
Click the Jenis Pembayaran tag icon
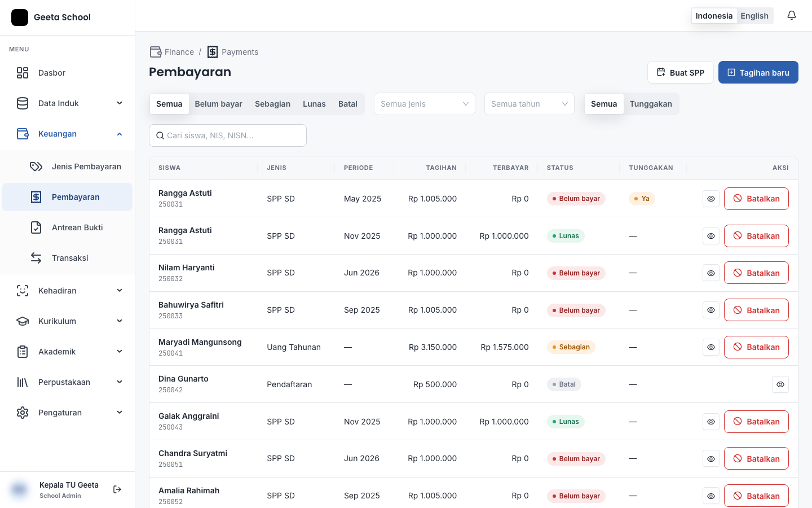(36, 167)
